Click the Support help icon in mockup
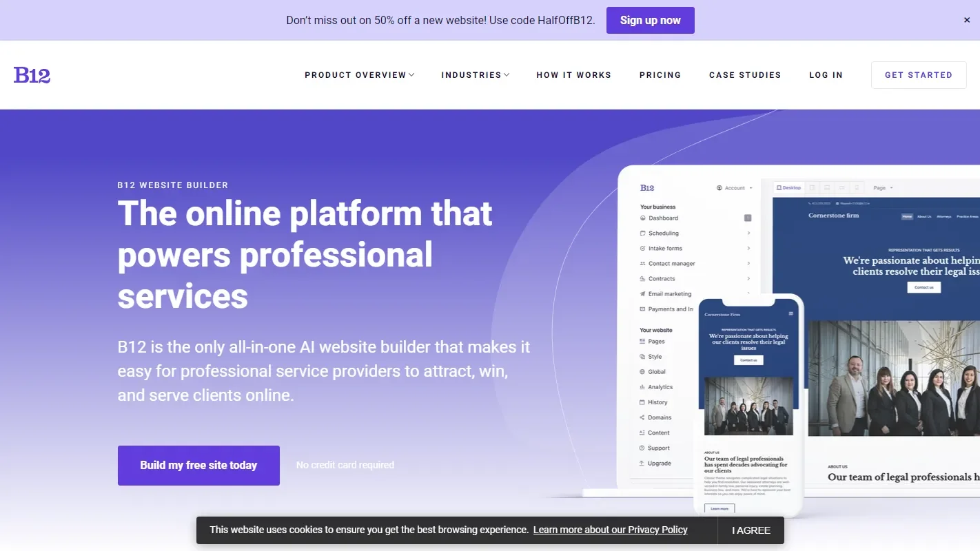The height and width of the screenshot is (551, 980). 642,448
